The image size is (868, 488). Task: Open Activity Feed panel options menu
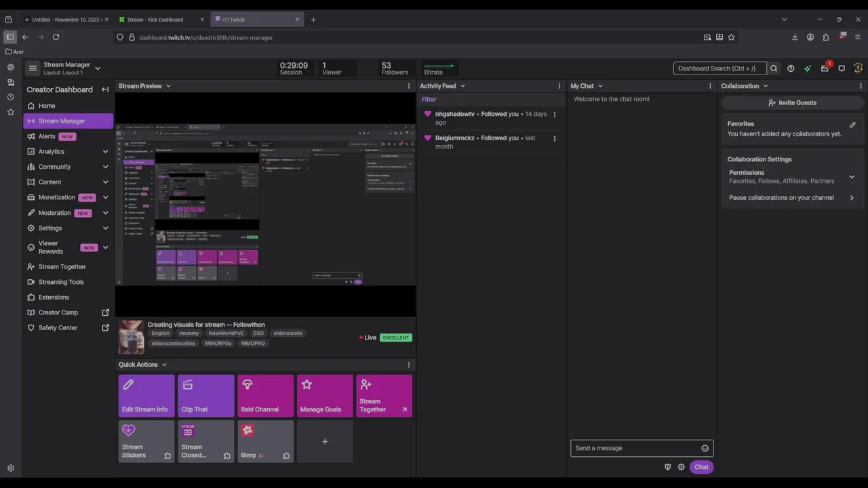559,86
